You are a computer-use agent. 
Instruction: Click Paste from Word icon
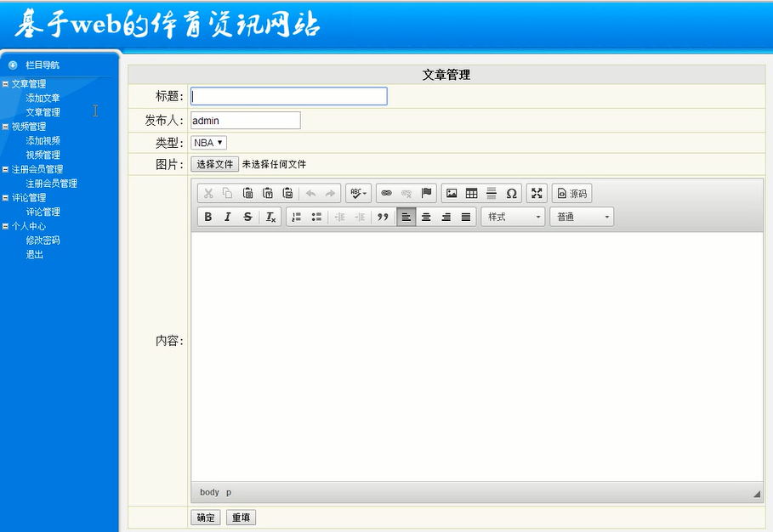click(288, 193)
